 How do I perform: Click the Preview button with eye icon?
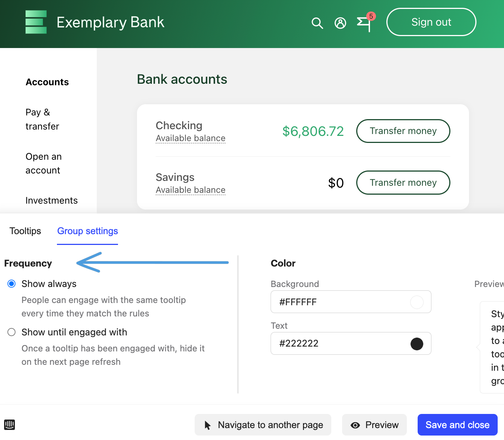pos(374,425)
